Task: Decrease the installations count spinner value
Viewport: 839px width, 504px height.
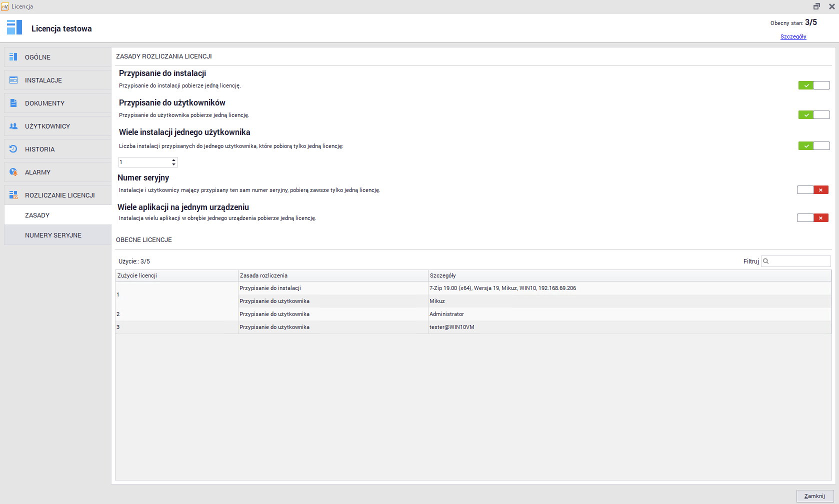Action: tap(173, 164)
